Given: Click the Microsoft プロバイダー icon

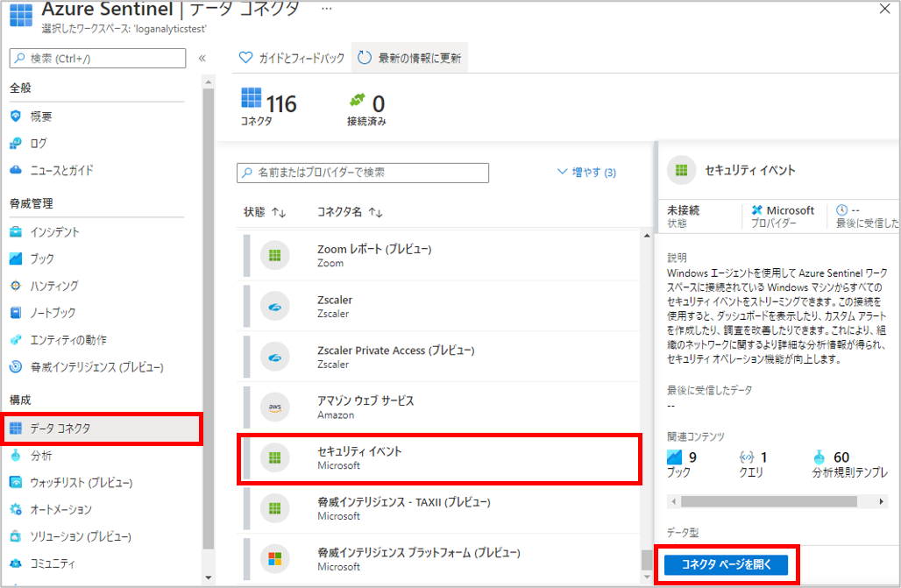Looking at the screenshot, I should [756, 210].
